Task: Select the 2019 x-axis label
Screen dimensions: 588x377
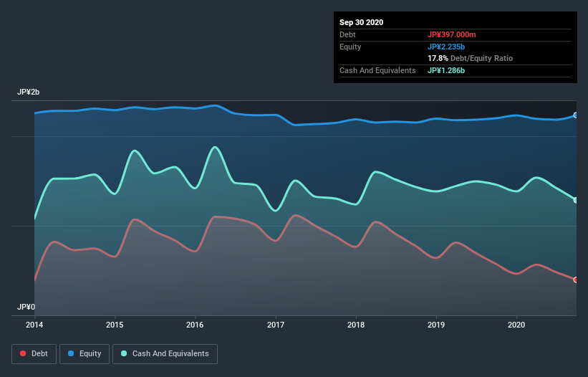Action: point(436,325)
